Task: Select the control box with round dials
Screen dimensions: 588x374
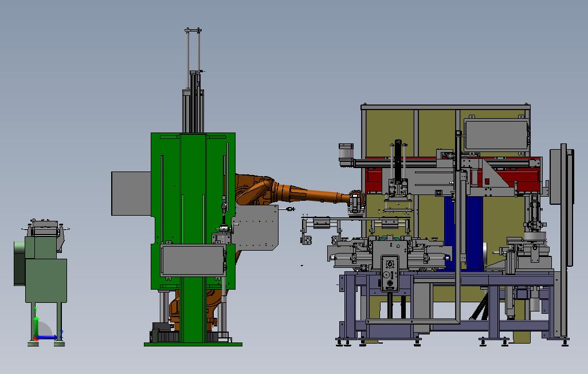Action: pos(390,274)
